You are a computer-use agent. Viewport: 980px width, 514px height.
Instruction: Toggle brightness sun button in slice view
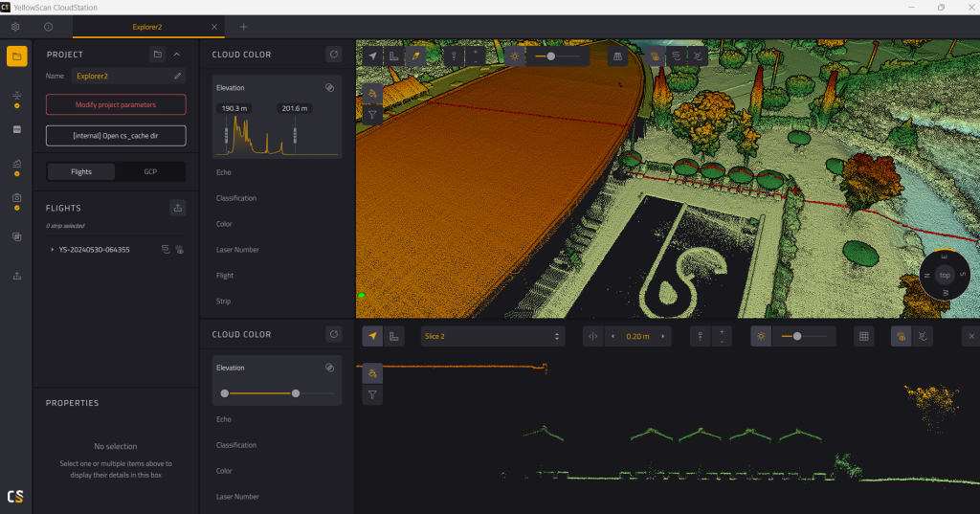[761, 336]
